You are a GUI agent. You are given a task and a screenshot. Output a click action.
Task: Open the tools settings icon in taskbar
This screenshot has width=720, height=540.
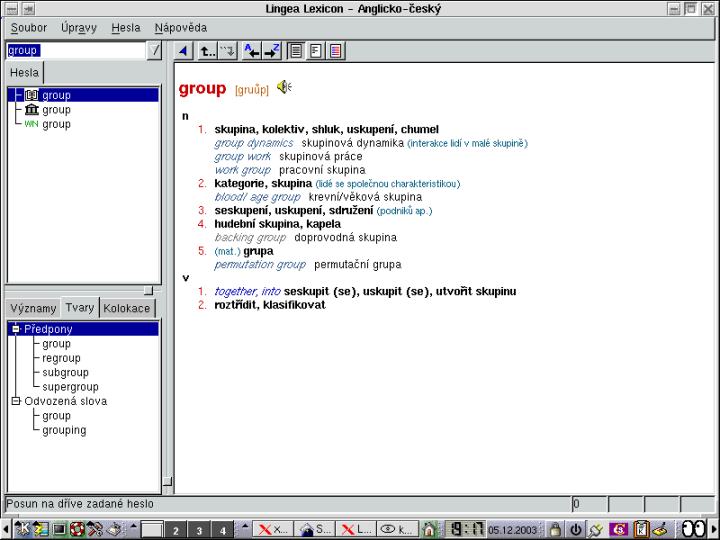[x=95, y=529]
